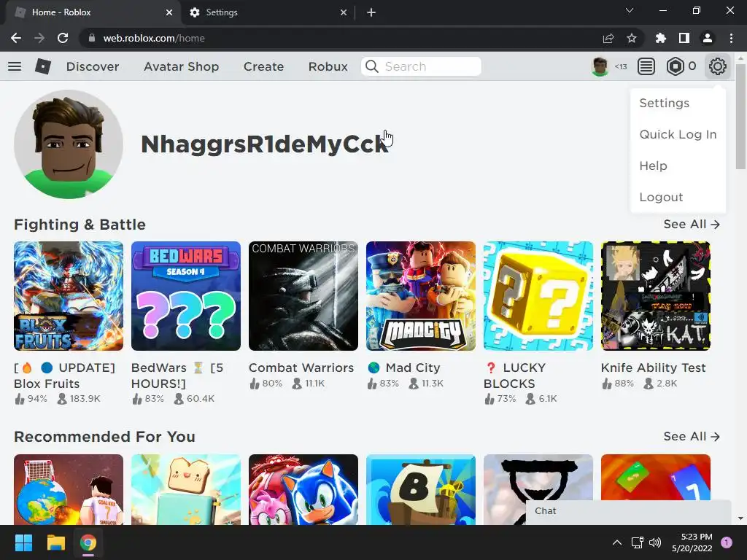
Task: Open the LUCKY BLOCKS game thumbnail
Action: click(x=538, y=296)
